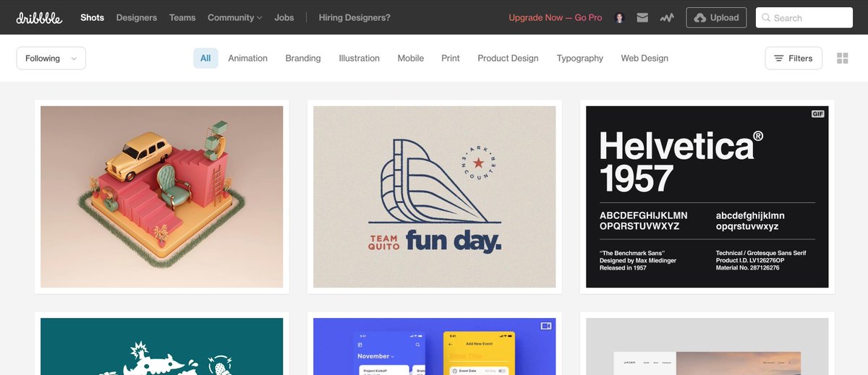Viewport: 868px width, 375px height.
Task: Open the yellow taxi 3D shot
Action: [x=162, y=197]
